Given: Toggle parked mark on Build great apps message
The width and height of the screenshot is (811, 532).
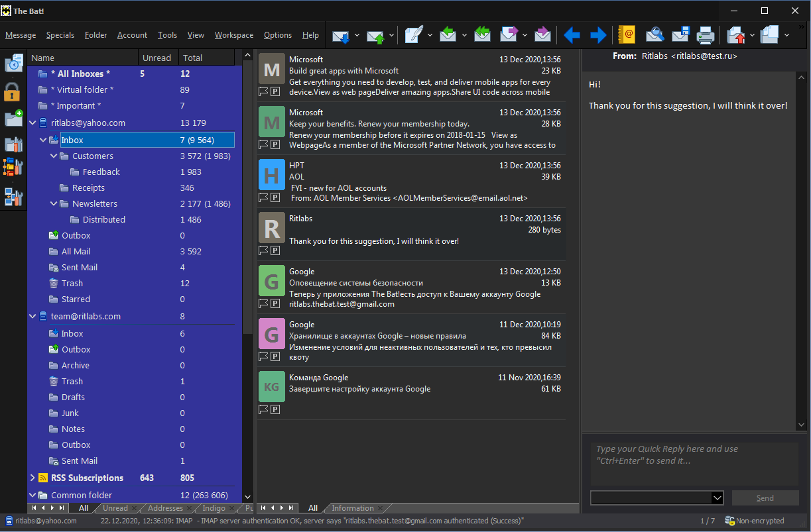Looking at the screenshot, I should [275, 91].
